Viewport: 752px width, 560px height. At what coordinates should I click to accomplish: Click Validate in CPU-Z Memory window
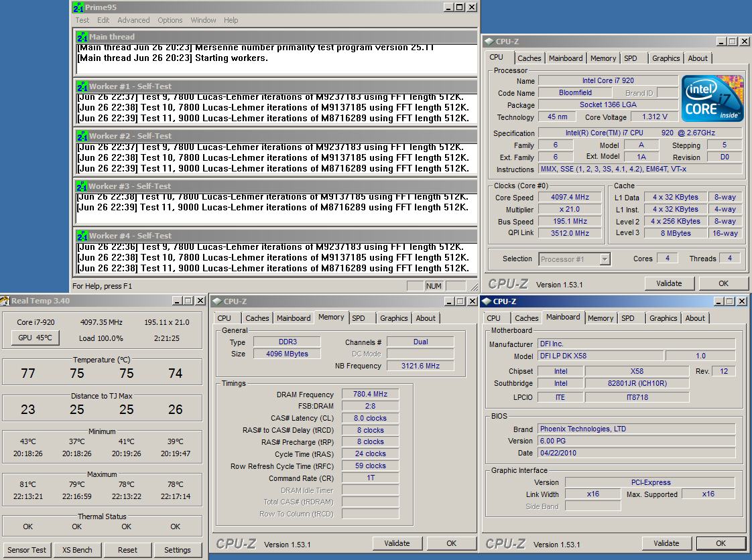coord(397,543)
